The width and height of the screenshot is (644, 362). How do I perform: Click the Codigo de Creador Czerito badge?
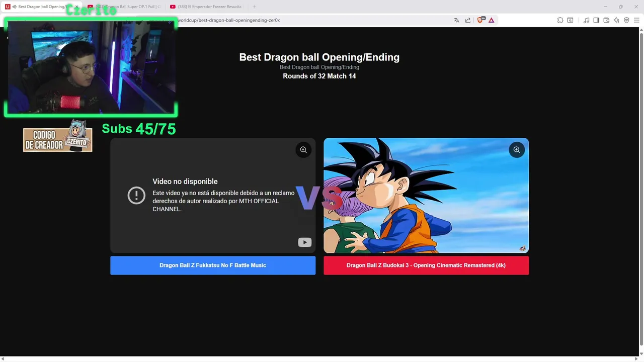coord(58,137)
